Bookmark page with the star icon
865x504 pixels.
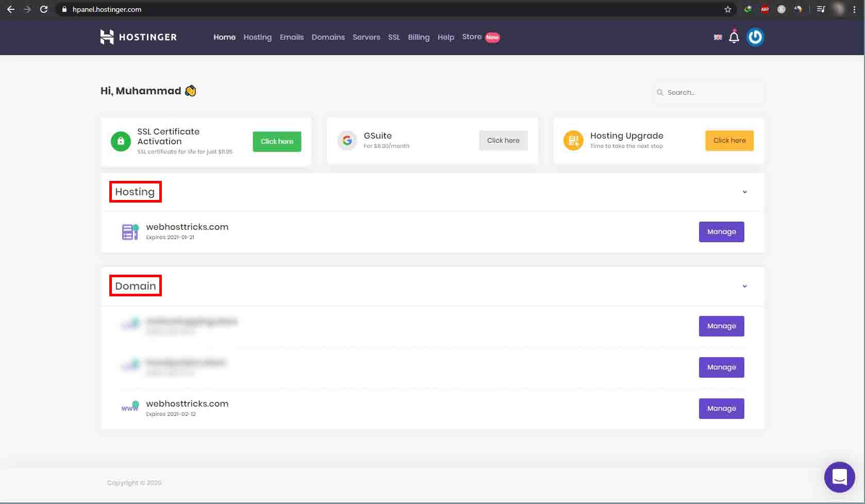[x=728, y=9]
